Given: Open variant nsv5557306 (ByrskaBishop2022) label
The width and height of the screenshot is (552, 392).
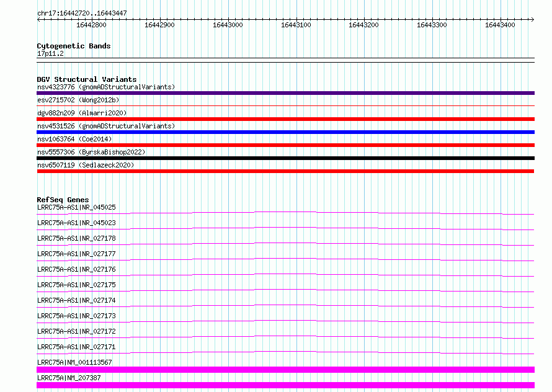Looking at the screenshot, I should point(91,152).
